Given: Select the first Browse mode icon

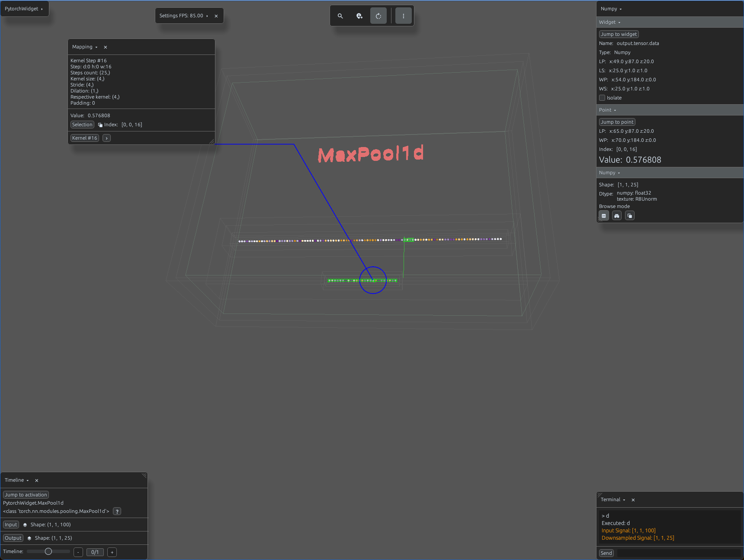Looking at the screenshot, I should point(604,216).
